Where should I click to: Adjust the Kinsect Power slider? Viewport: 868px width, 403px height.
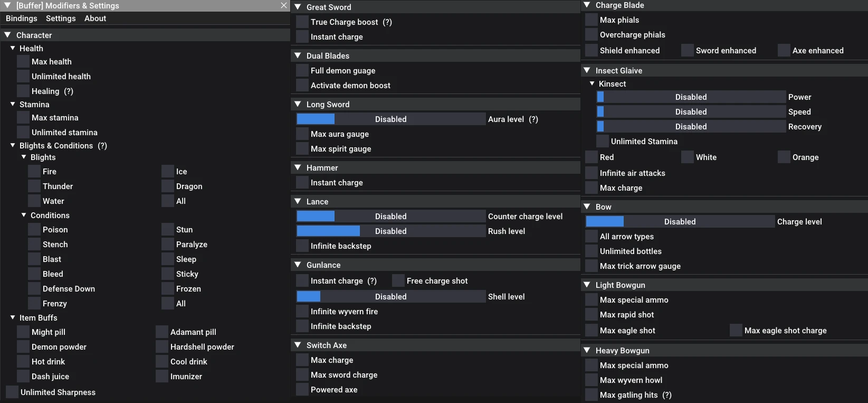[x=691, y=97]
